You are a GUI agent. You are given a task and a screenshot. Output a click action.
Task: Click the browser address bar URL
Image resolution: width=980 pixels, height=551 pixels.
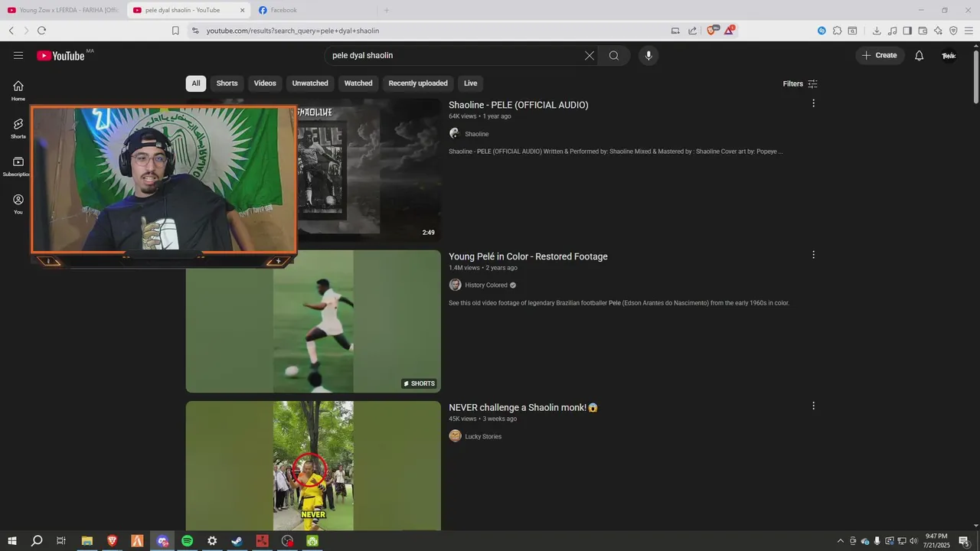tap(292, 31)
